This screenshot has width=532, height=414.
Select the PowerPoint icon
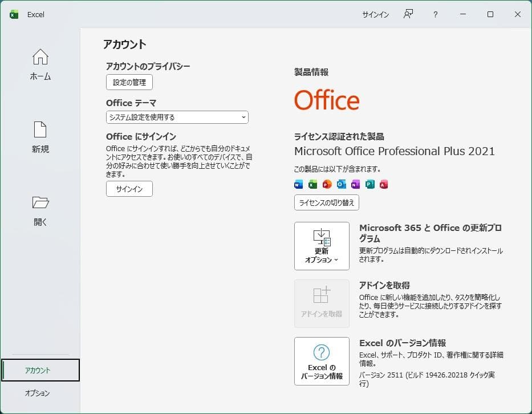pos(326,184)
